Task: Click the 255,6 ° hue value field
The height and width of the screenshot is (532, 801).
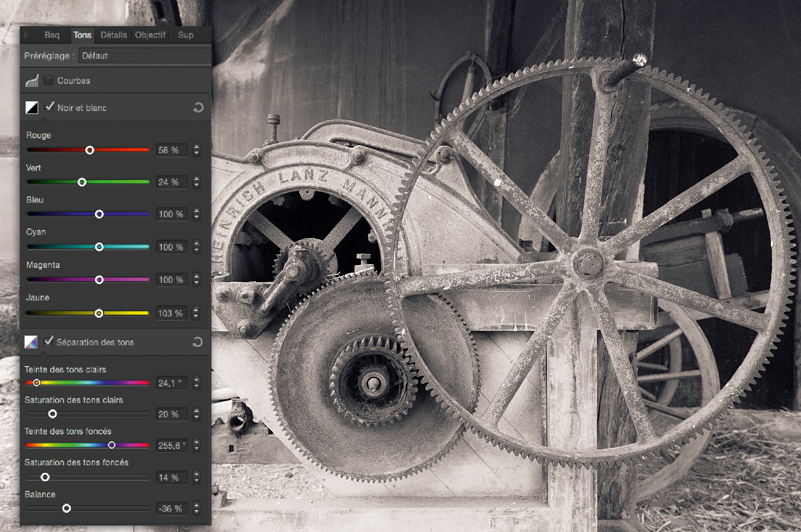Action: click(172, 445)
